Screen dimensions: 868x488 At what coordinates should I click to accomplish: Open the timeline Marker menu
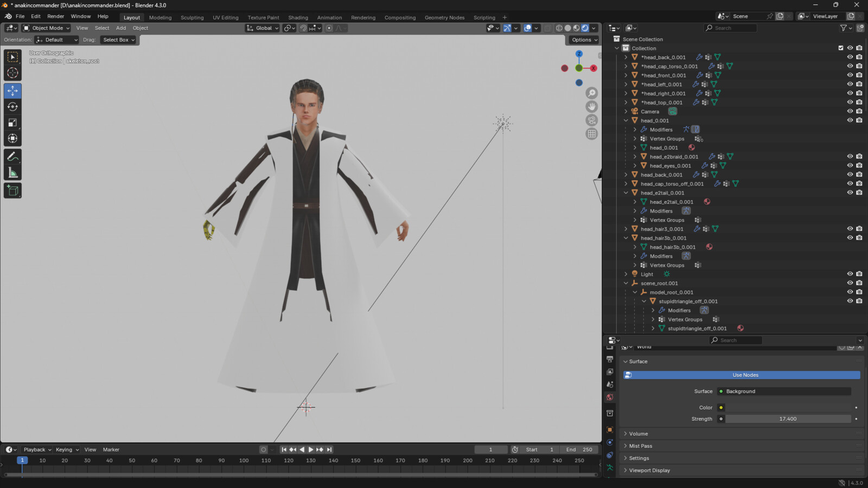(111, 450)
